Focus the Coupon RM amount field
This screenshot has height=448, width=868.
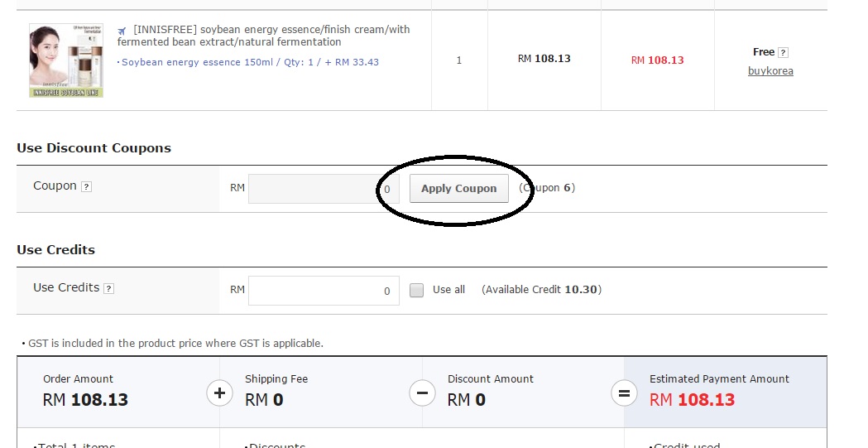point(324,189)
